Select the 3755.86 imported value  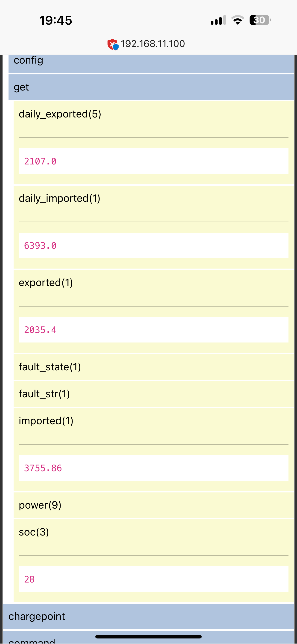[43, 468]
